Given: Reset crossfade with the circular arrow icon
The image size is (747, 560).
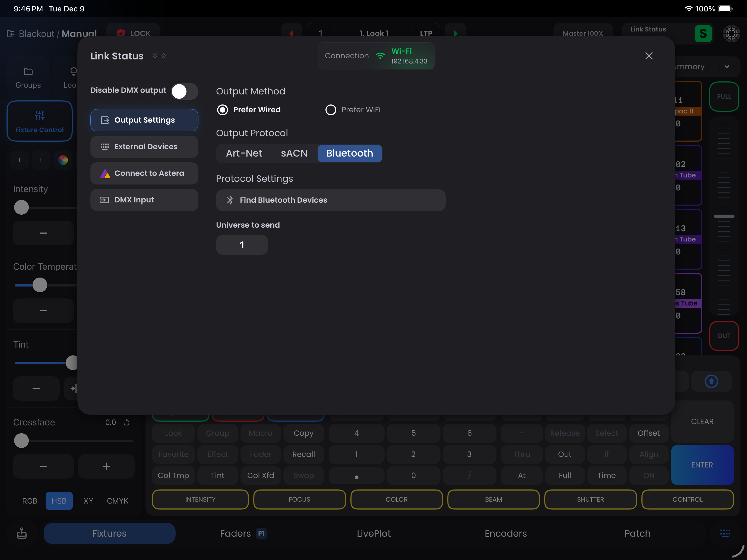Looking at the screenshot, I should coord(127,422).
